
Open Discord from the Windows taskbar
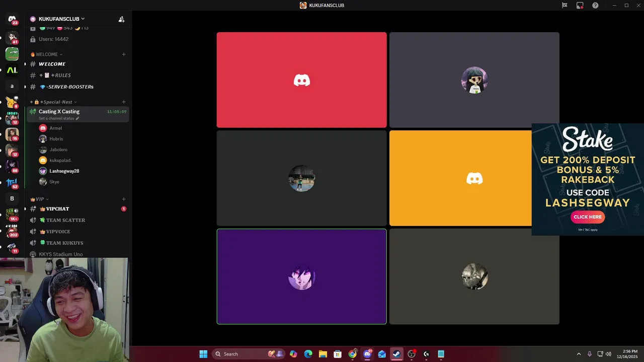click(367, 354)
